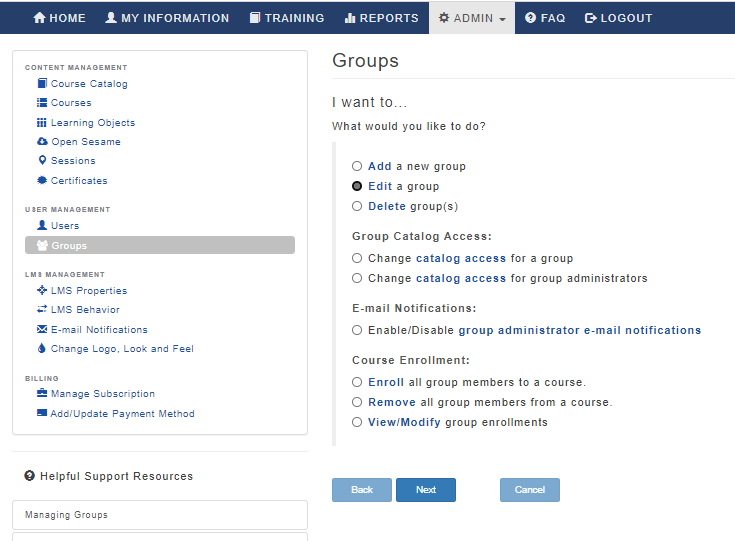Click the Next button
Screen dimensions: 735x541
click(426, 490)
